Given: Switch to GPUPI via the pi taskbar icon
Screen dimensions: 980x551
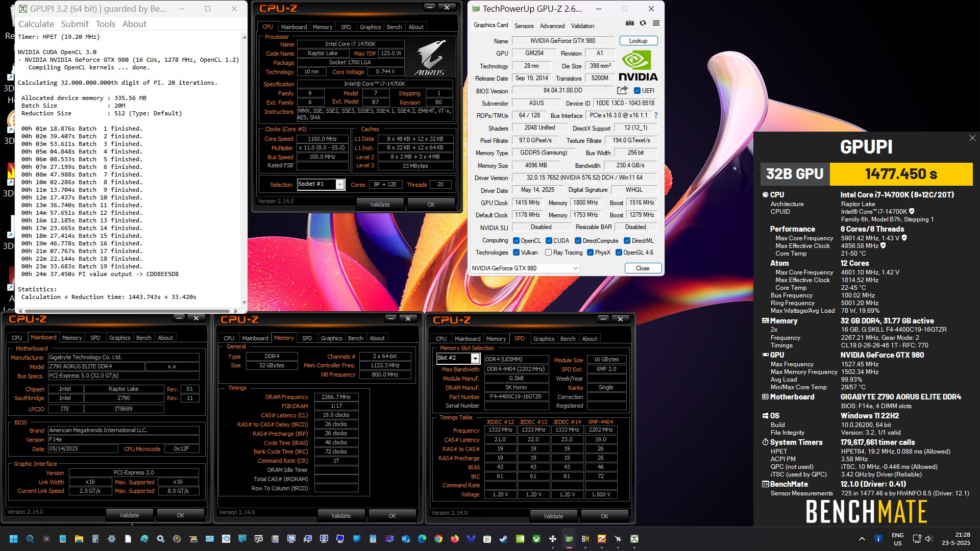Looking at the screenshot, I should 634,539.
